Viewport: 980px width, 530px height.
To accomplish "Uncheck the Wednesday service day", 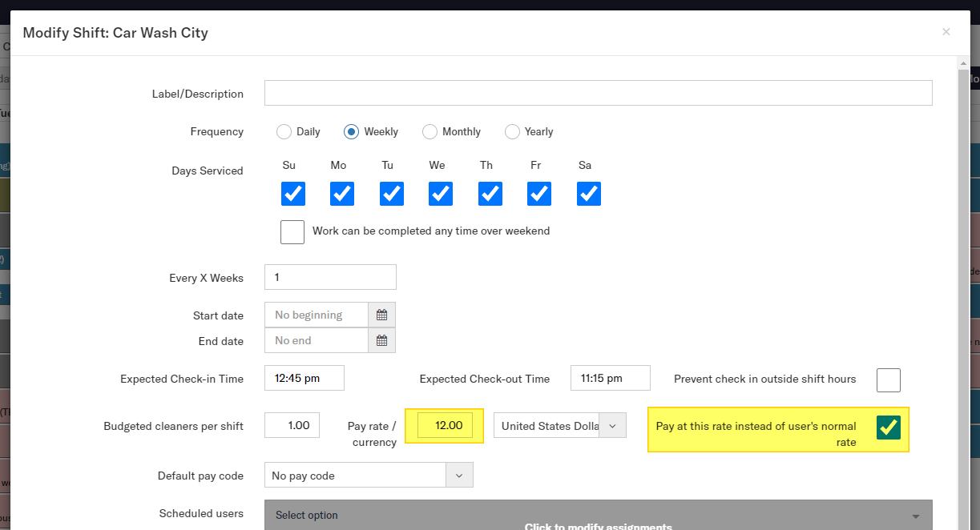I will click(x=440, y=194).
